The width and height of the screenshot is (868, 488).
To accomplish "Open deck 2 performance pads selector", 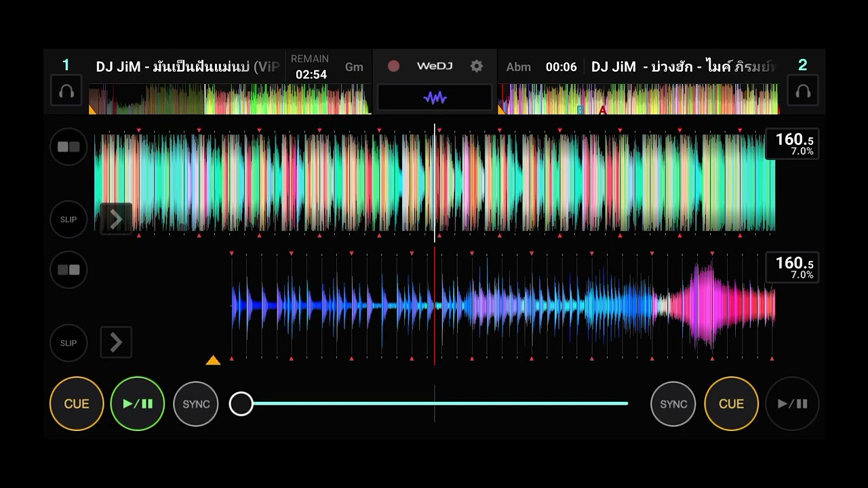I will click(68, 270).
